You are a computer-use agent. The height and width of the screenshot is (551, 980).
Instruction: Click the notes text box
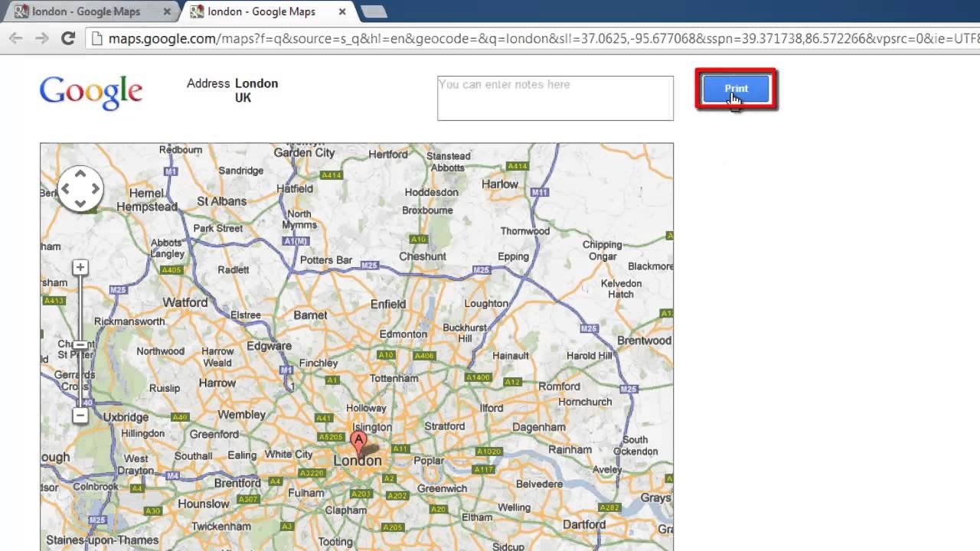pos(555,98)
